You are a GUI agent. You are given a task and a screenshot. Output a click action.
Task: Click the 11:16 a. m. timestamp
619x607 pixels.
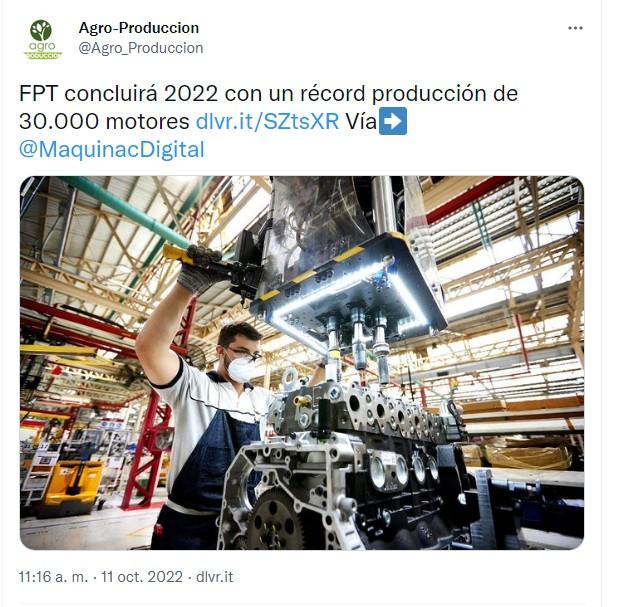point(53,577)
